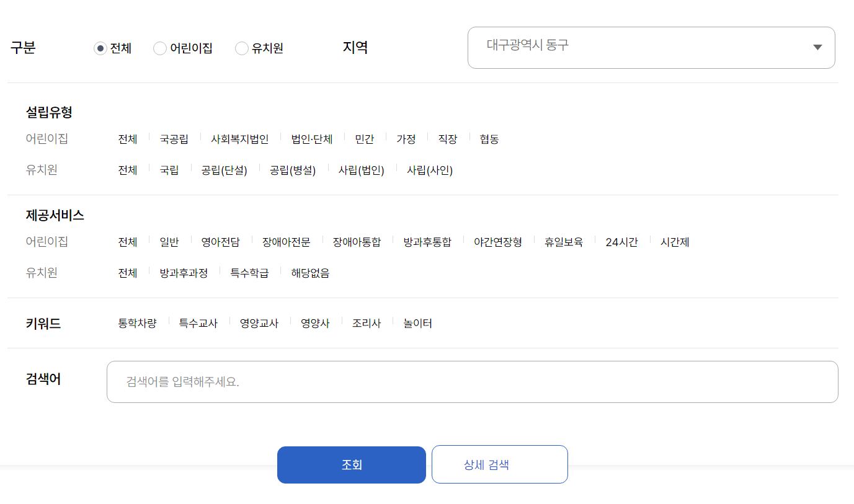This screenshot has height=504, width=854.
Task: Choose 사립(사인) kindergarten type
Action: (430, 170)
